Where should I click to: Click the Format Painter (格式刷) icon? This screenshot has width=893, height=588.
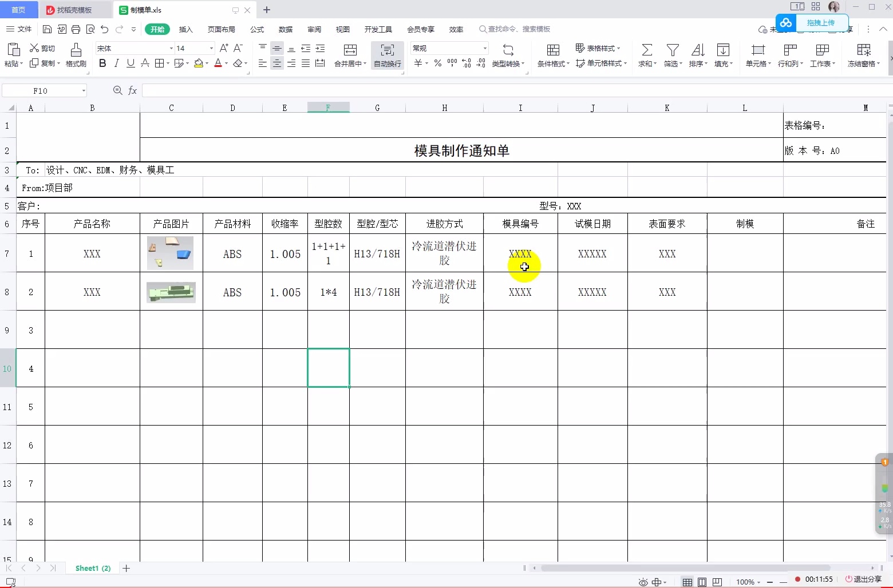76,50
